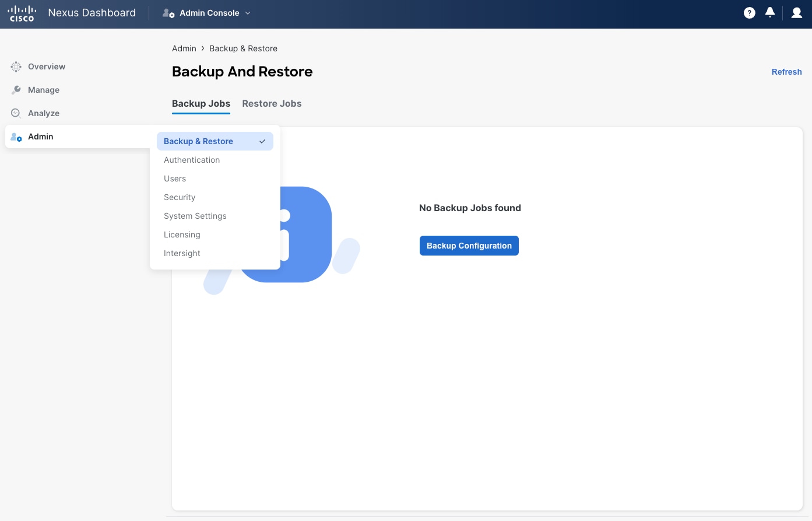Select Backup & Restore menu entry
812x521 pixels.
coord(215,141)
